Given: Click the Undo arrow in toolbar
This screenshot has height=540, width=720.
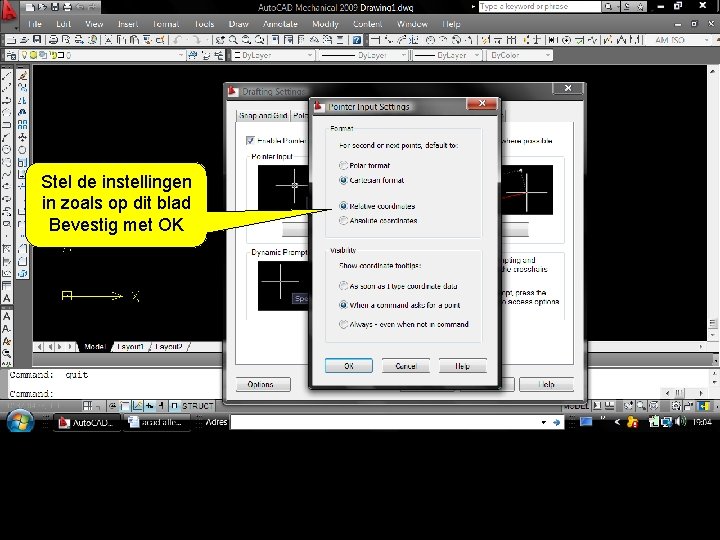Looking at the screenshot, I should click(178, 40).
